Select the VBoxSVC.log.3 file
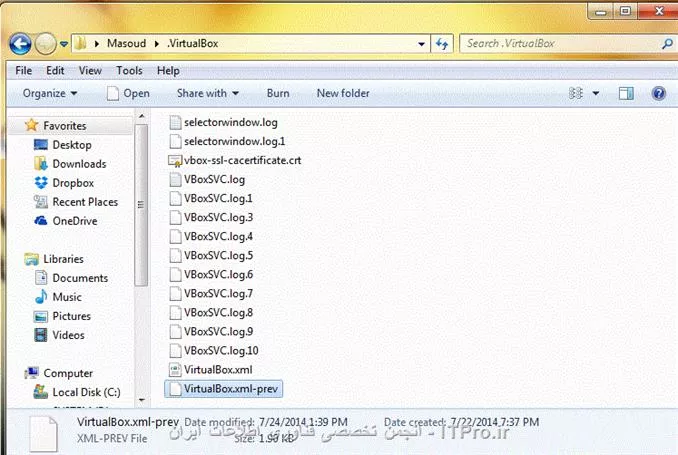 218,218
